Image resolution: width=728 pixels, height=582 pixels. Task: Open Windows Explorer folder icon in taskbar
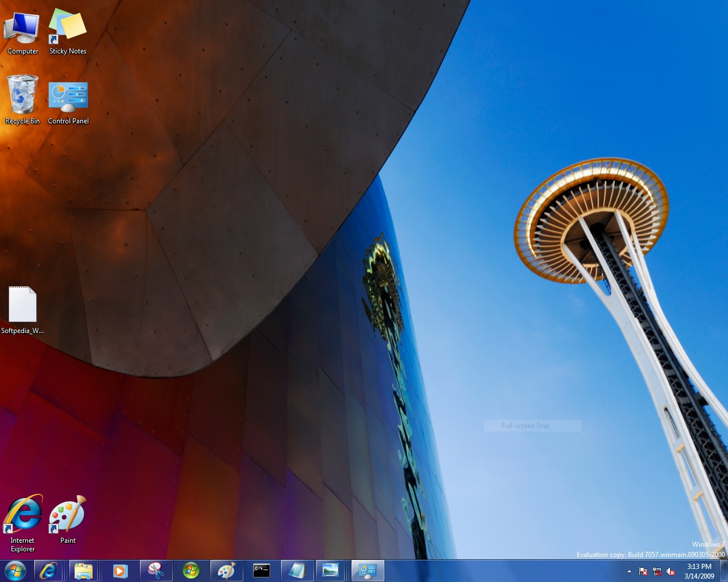click(84, 571)
